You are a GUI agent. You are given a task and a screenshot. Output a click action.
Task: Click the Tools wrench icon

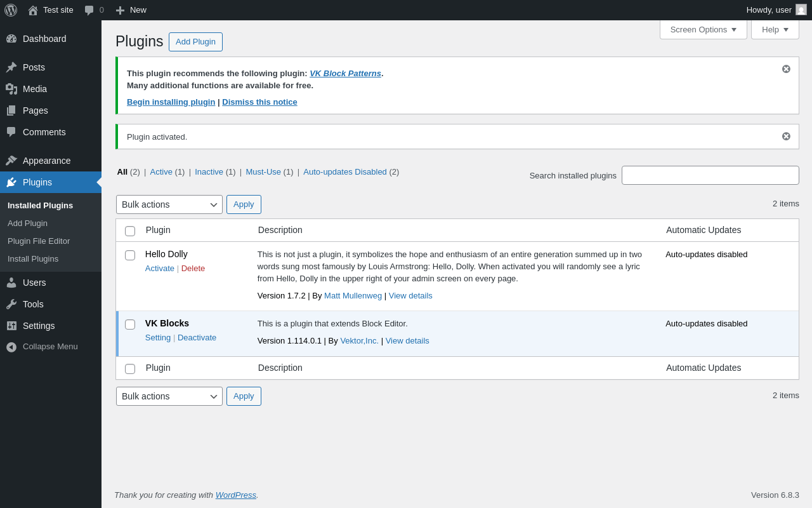pyautogui.click(x=11, y=304)
